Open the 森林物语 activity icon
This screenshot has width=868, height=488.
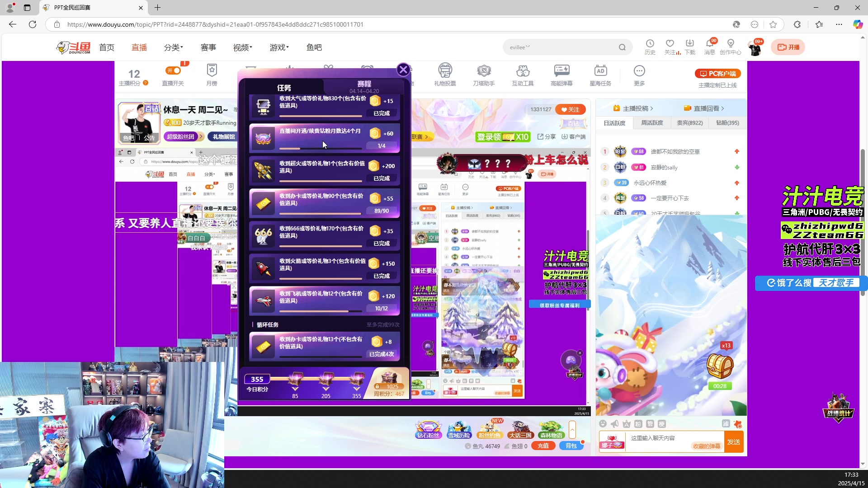click(x=551, y=429)
